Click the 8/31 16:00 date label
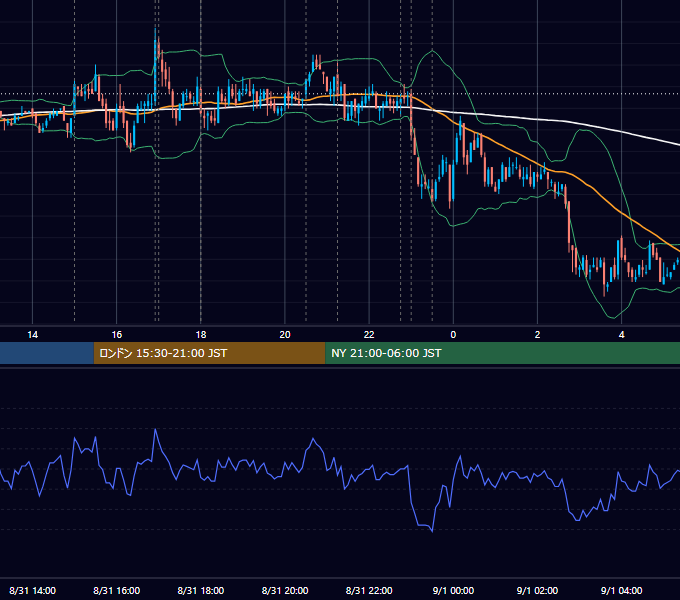The image size is (680, 600). [117, 590]
